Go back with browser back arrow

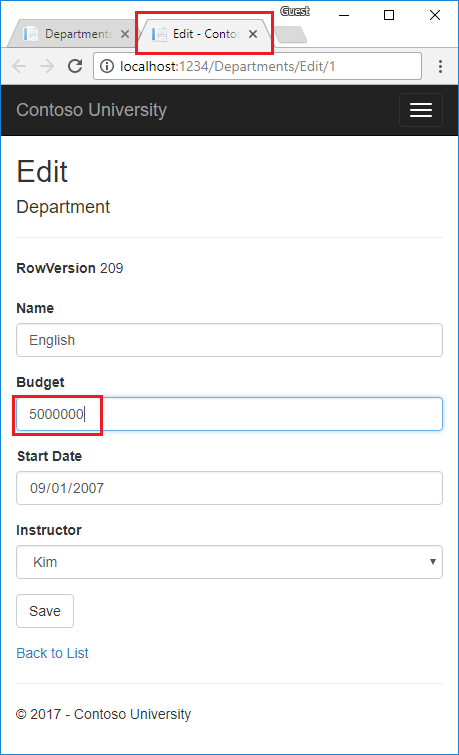(19, 66)
